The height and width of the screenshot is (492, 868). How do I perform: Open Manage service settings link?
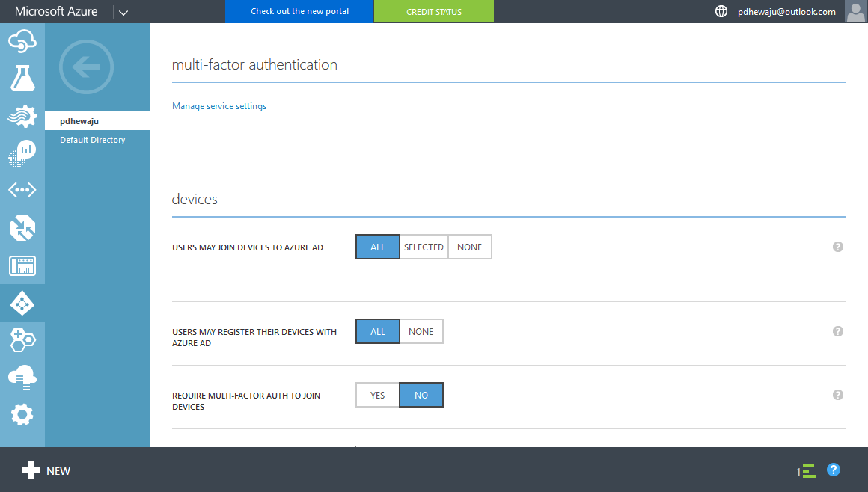point(219,106)
